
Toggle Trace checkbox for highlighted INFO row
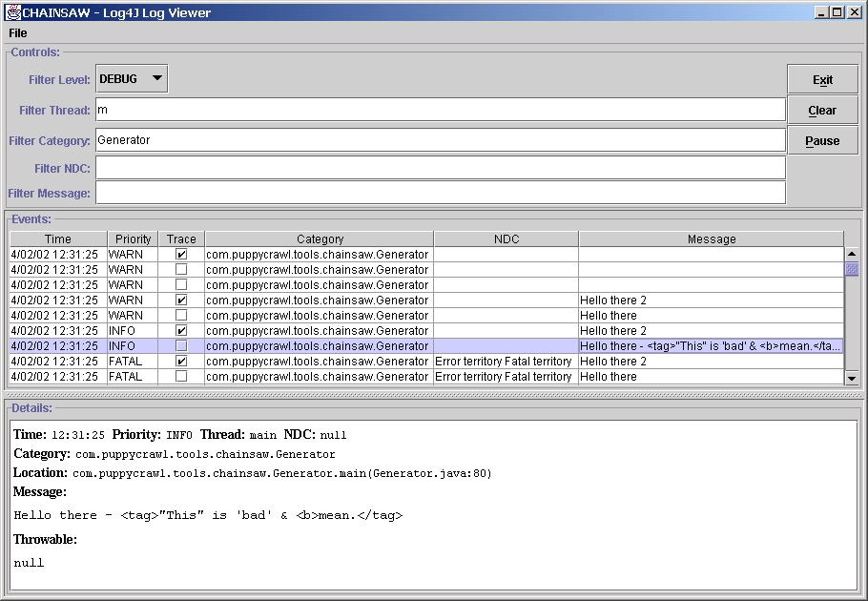coord(181,346)
